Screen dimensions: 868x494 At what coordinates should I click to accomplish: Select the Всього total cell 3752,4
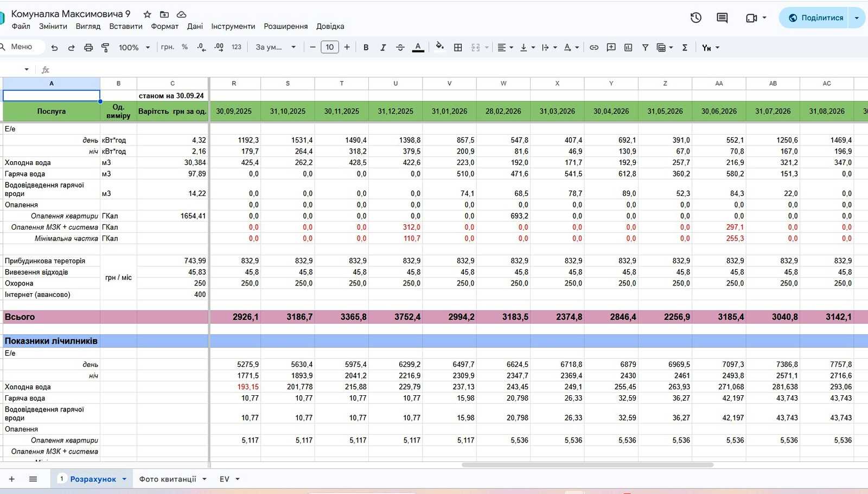[395, 316]
